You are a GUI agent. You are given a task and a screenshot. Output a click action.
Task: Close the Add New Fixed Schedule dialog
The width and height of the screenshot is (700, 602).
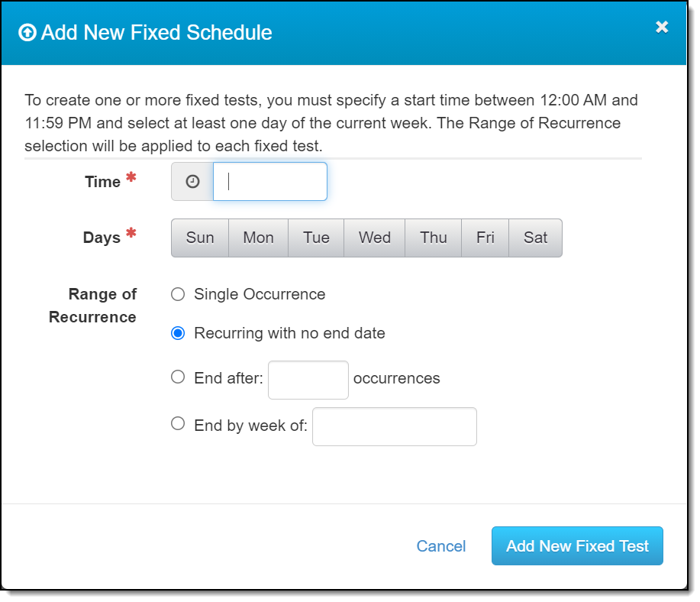(662, 28)
